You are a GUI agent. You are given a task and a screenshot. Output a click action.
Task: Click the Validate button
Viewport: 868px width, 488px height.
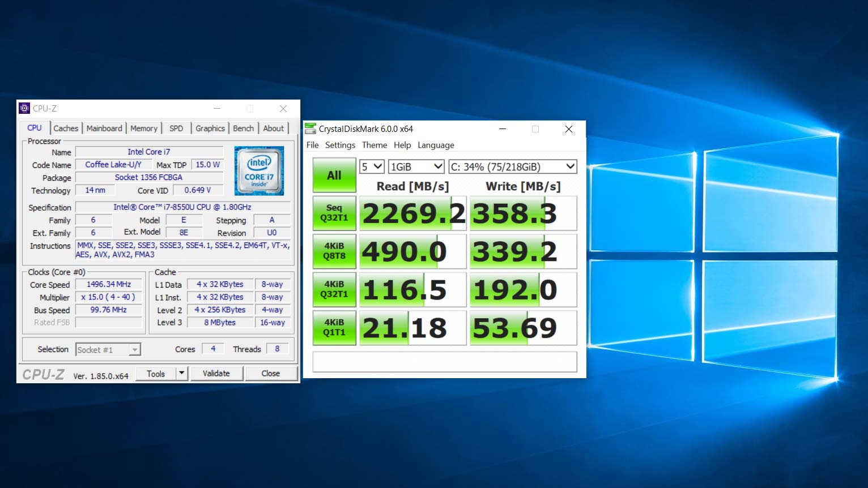pyautogui.click(x=216, y=374)
